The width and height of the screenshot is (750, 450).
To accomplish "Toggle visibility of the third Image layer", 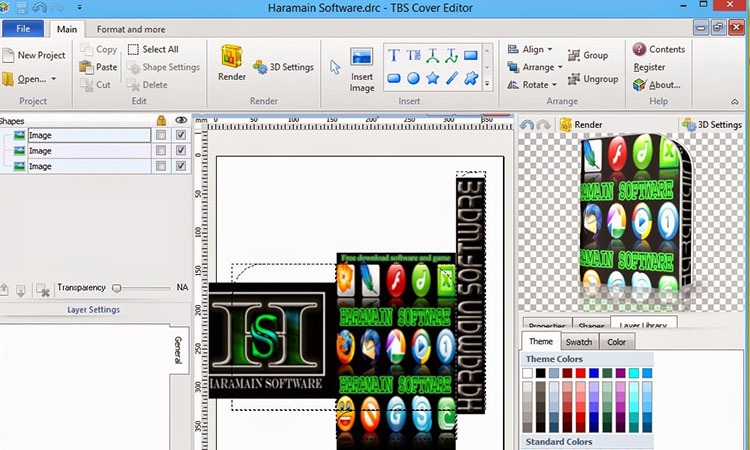I will click(x=181, y=166).
